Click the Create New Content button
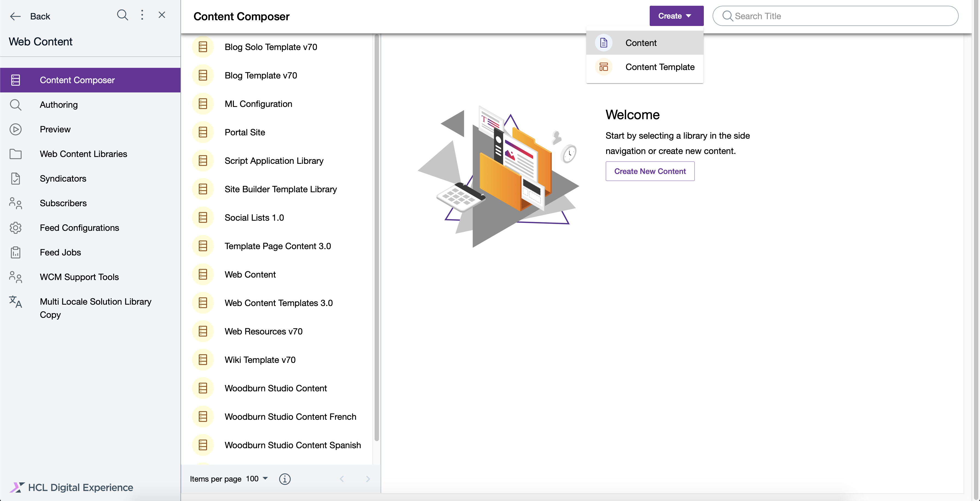 click(x=650, y=171)
